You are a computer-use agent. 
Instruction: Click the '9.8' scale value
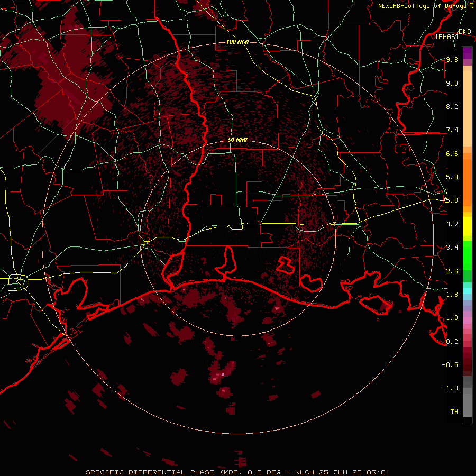[452, 59]
